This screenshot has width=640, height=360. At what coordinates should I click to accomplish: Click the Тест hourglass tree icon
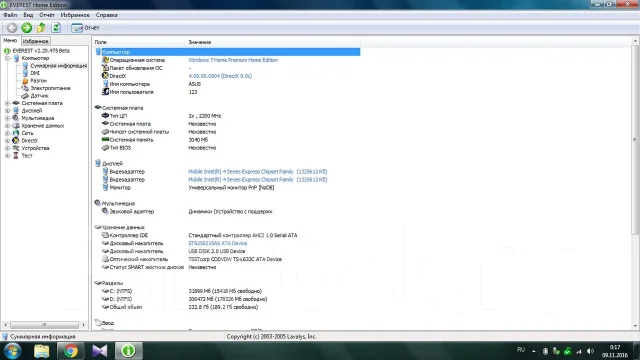pyautogui.click(x=16, y=156)
